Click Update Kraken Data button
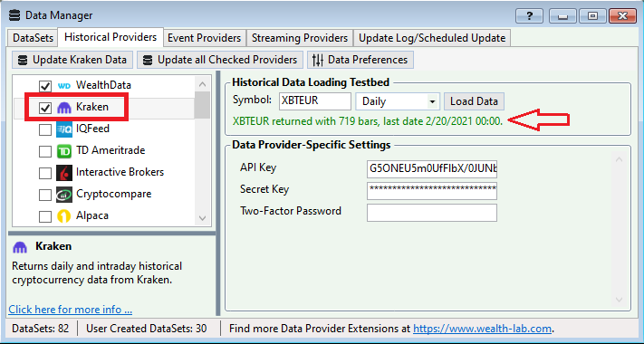The image size is (644, 344). coord(72,60)
